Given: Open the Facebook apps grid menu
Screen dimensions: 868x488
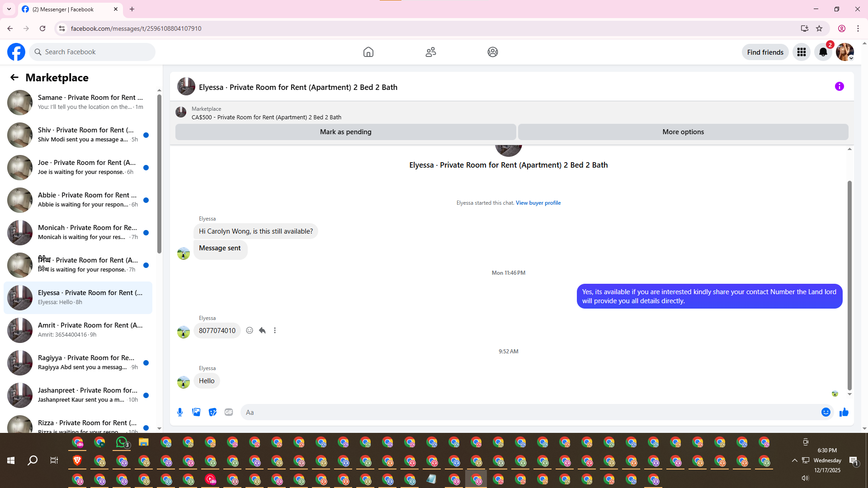Looking at the screenshot, I should (801, 52).
